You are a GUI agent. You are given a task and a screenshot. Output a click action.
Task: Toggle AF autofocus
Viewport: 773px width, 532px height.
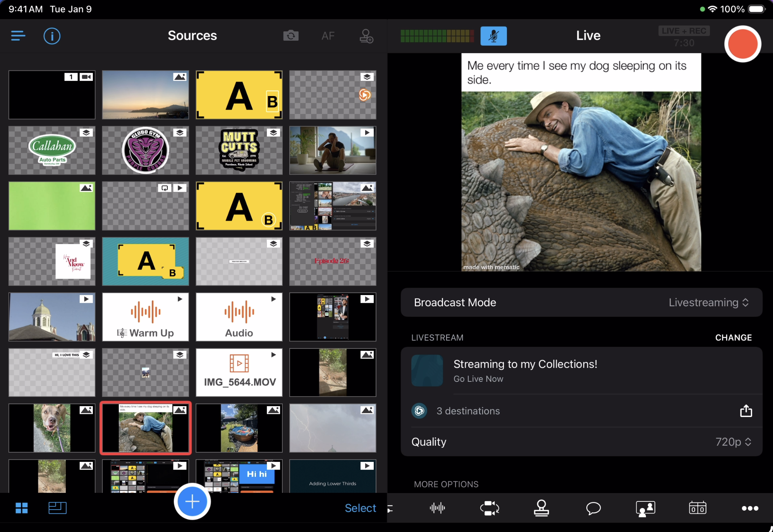pos(328,36)
